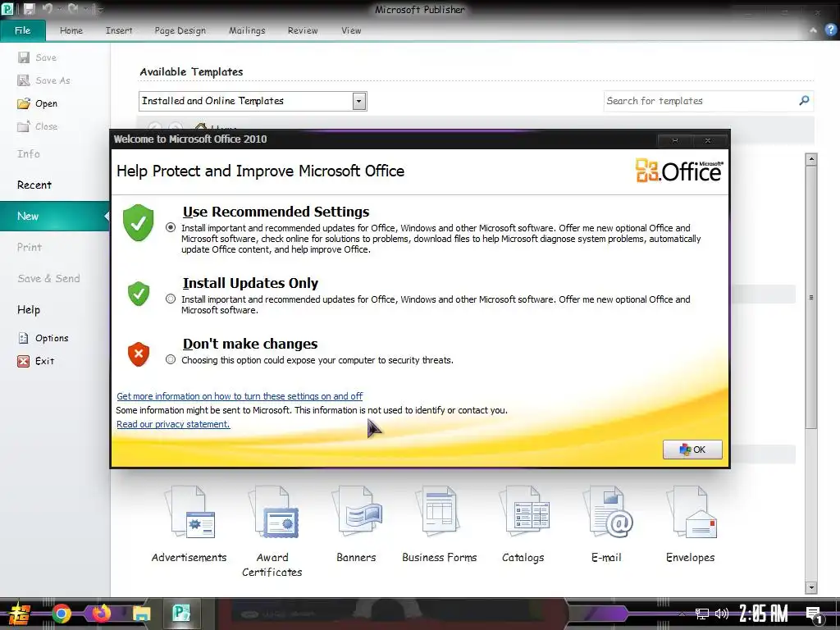
Task: Click the network tray icon
Action: point(702,614)
